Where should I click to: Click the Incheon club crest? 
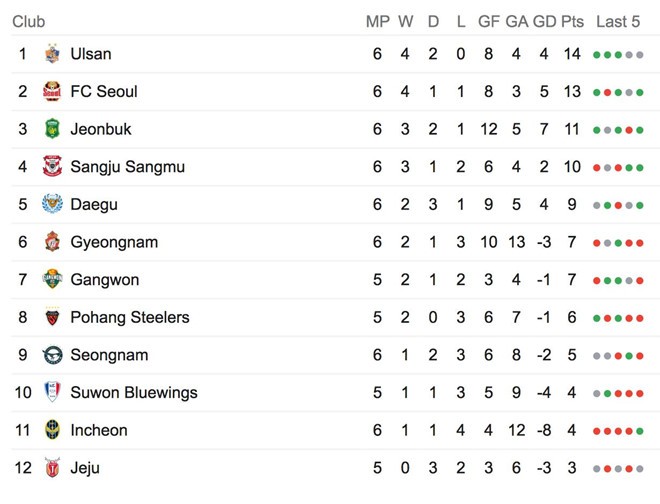pyautogui.click(x=52, y=430)
